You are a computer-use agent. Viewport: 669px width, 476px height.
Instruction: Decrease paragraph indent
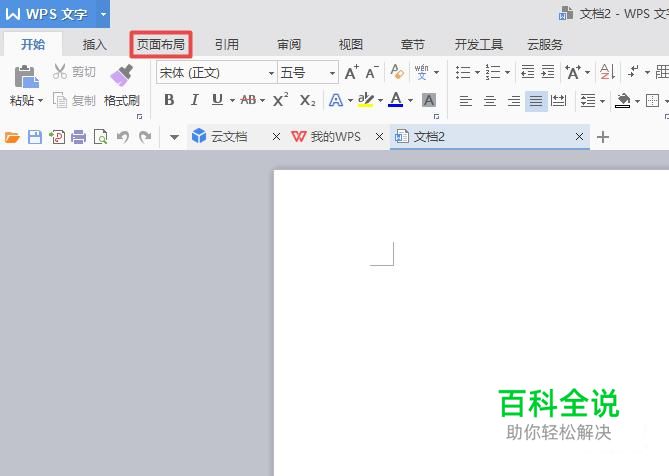point(528,72)
